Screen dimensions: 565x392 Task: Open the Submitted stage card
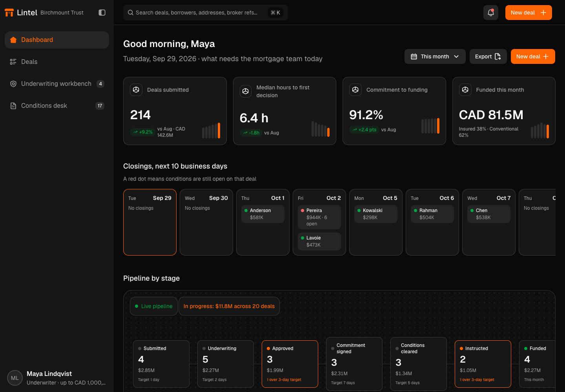161,364
